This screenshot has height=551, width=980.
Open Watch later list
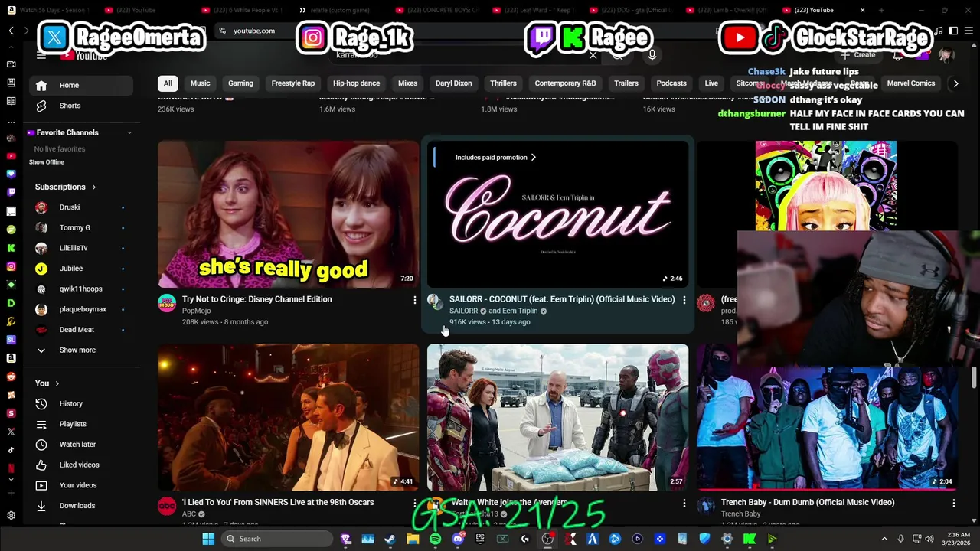click(80, 445)
